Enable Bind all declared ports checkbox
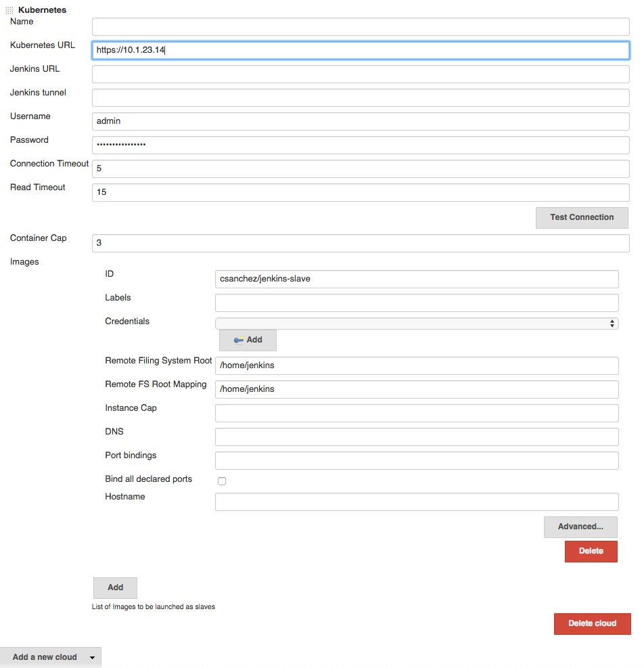This screenshot has height=668, width=644. (x=221, y=481)
